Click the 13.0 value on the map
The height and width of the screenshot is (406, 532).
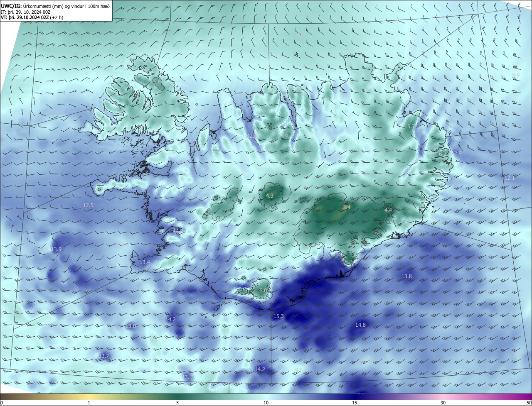coord(131,326)
